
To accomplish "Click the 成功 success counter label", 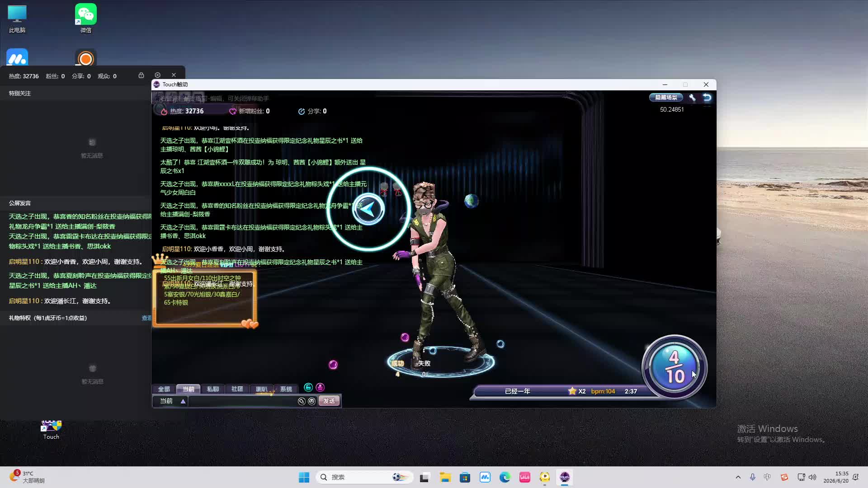I will click(397, 363).
